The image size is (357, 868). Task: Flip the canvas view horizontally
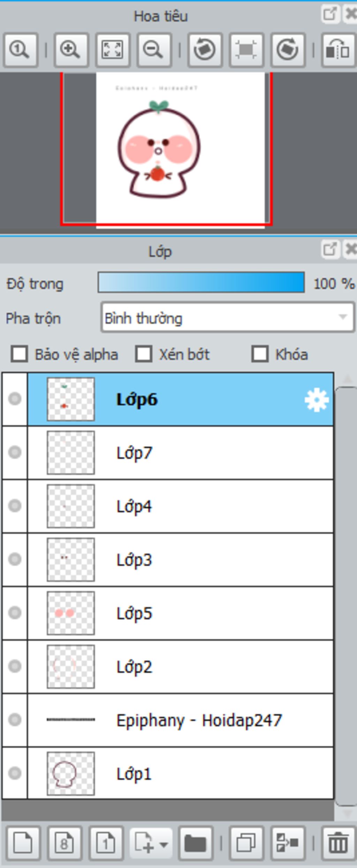[337, 50]
